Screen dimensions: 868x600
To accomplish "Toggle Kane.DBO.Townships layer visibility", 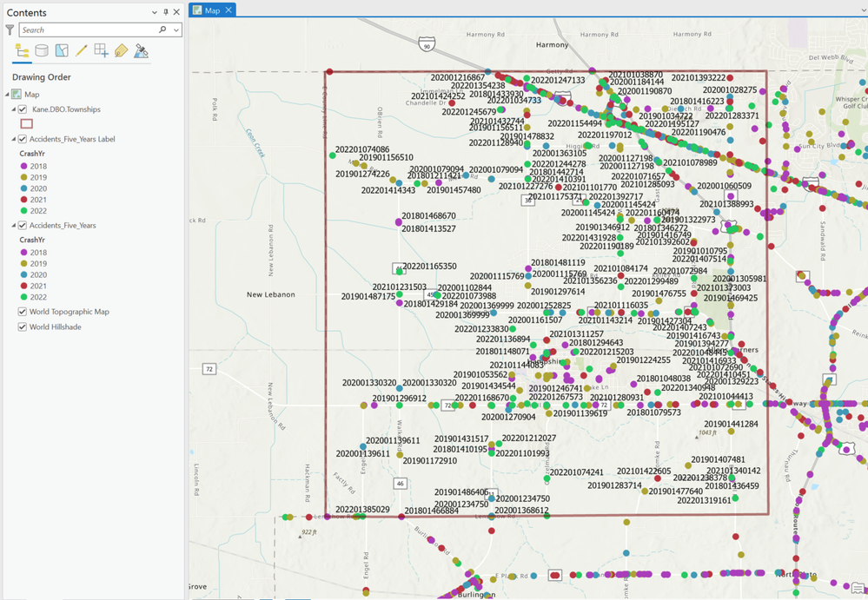I will (x=23, y=109).
